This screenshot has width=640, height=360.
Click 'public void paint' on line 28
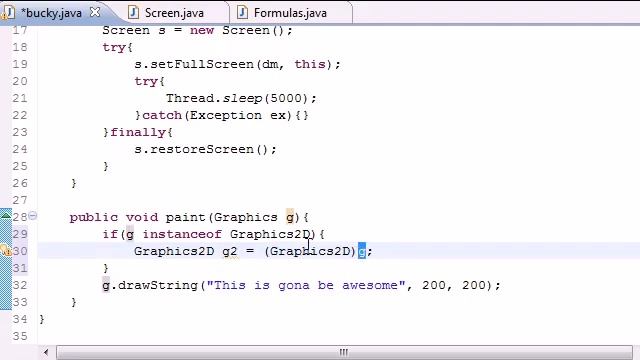(x=137, y=218)
